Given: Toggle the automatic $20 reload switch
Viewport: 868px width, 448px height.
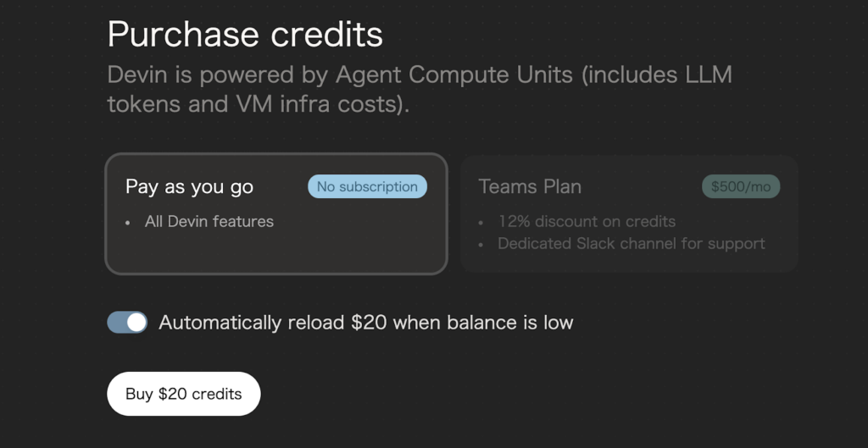Looking at the screenshot, I should point(127,323).
